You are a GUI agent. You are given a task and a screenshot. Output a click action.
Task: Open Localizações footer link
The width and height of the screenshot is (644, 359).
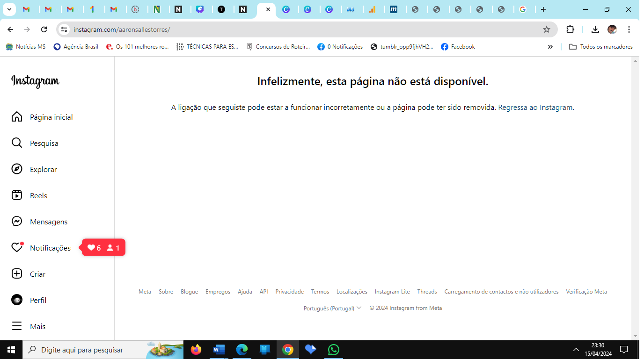click(352, 292)
